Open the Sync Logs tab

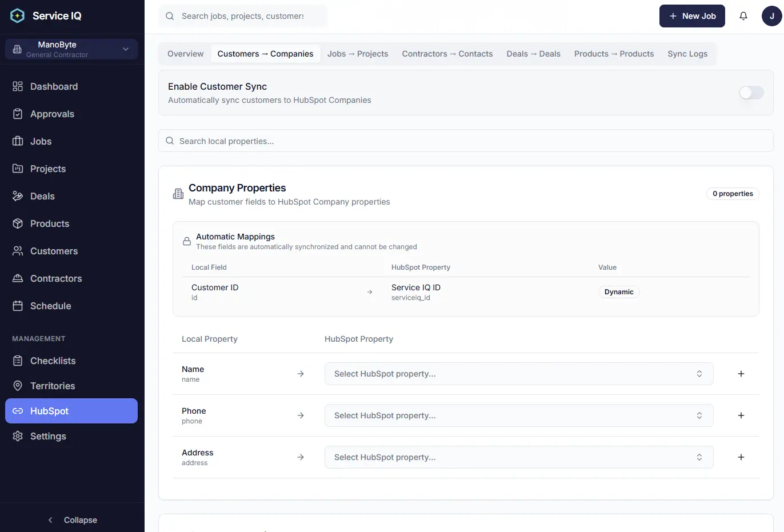[x=687, y=54]
